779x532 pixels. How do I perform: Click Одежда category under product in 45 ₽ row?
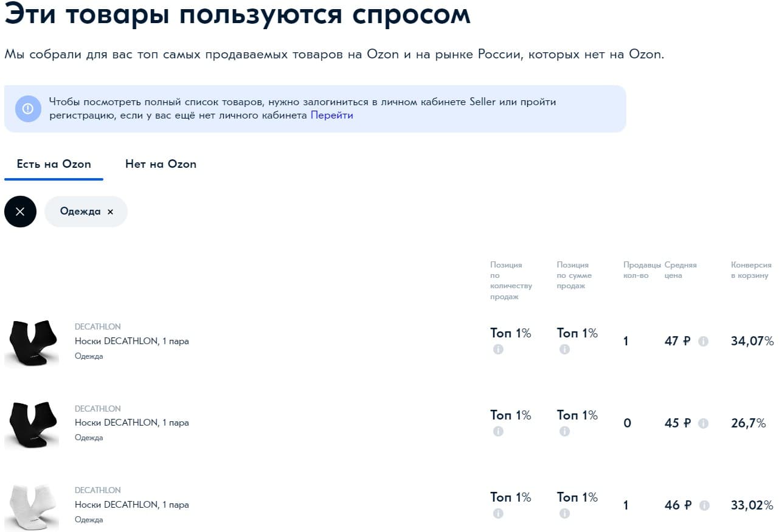(89, 438)
